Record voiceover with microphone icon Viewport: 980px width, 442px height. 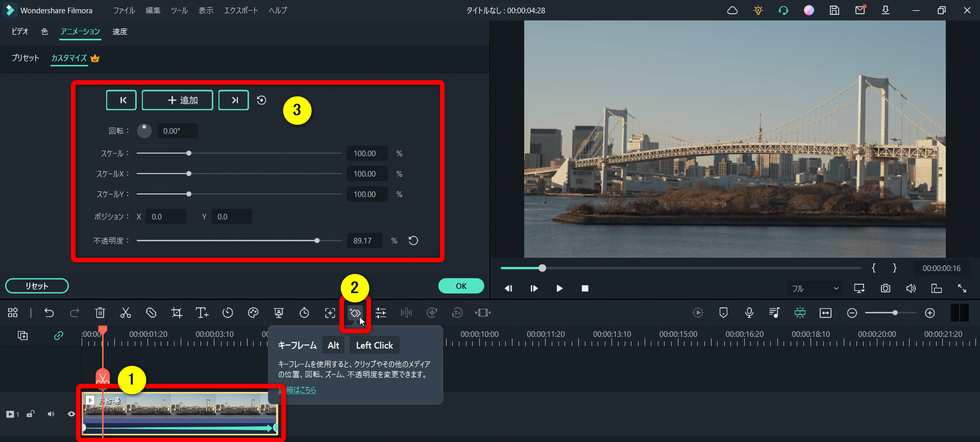(749, 313)
